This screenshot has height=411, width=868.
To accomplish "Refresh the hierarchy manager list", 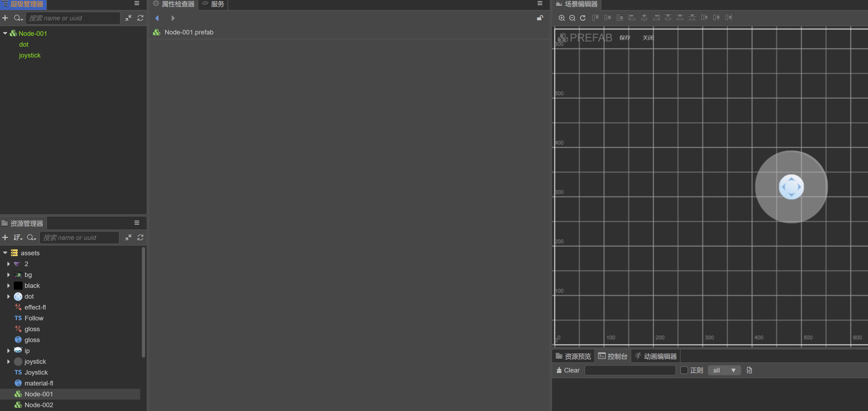I will [x=141, y=18].
